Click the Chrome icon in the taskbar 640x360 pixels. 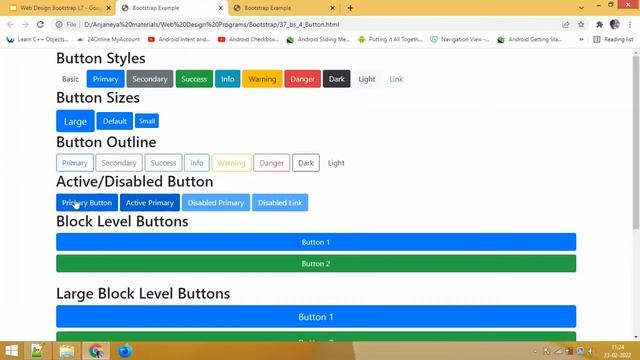point(96,351)
